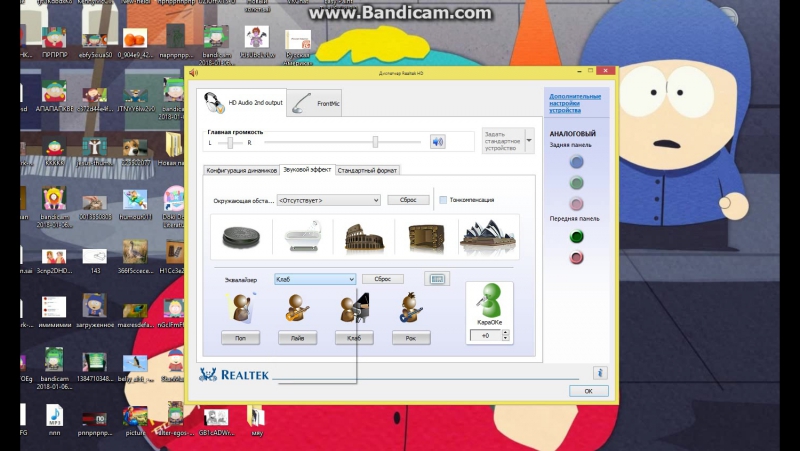The width and height of the screenshot is (800, 451).
Task: Select the Colosseum arena environment preset
Action: 364,237
